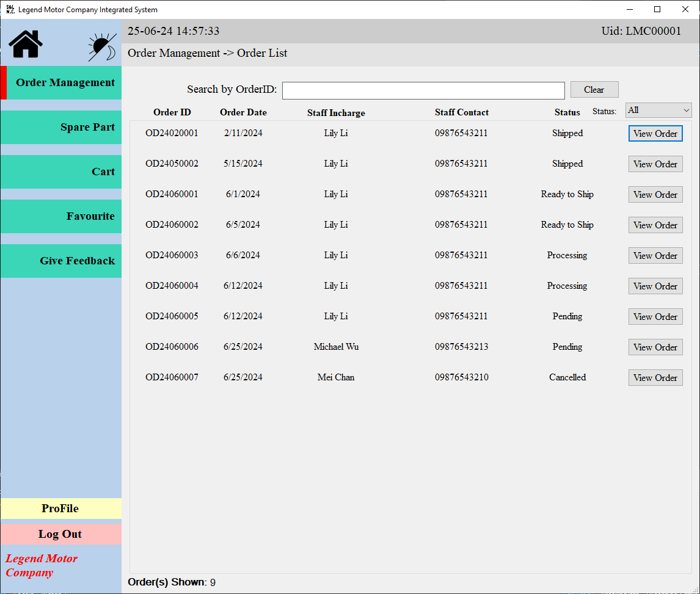700x594 pixels.
Task: View the cancelled order OD24060007
Action: coord(655,378)
